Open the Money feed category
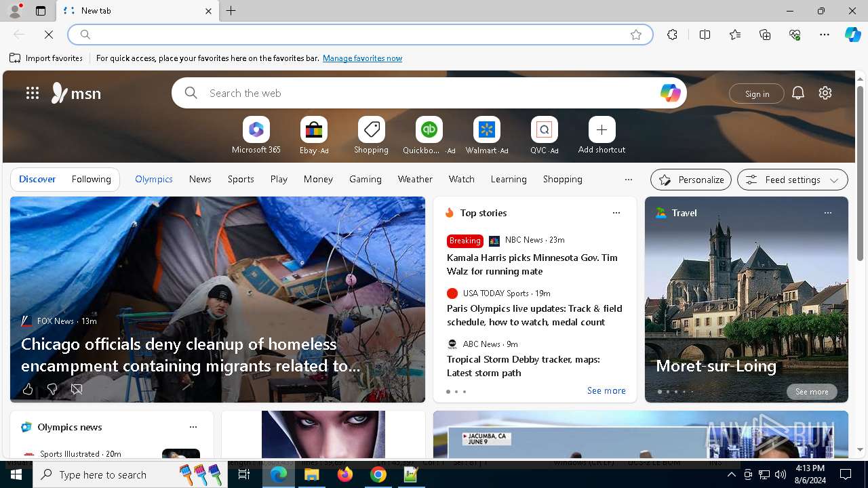 tap(318, 179)
